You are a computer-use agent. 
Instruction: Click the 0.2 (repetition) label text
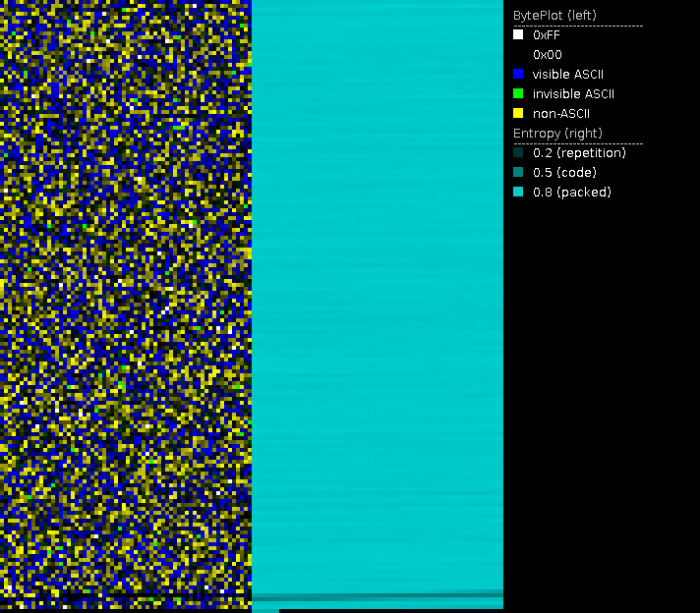(579, 153)
